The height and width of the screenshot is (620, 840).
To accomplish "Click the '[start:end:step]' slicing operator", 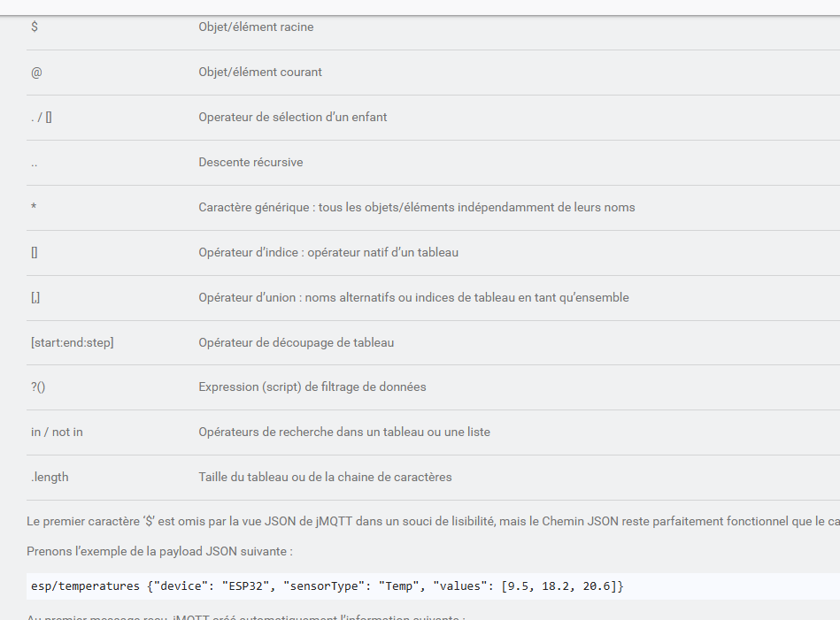I will click(x=73, y=342).
